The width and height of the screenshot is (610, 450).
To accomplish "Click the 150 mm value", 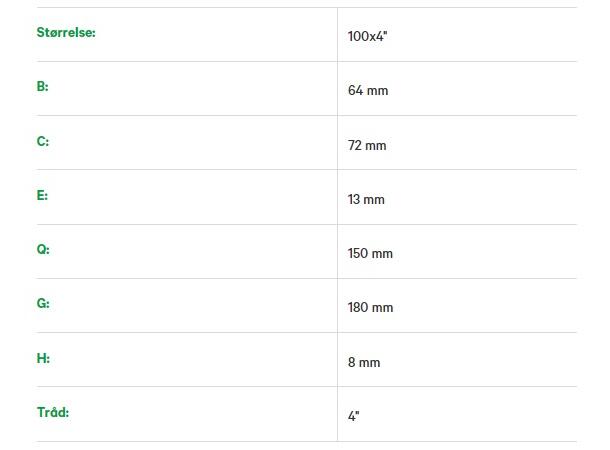I will [370, 253].
